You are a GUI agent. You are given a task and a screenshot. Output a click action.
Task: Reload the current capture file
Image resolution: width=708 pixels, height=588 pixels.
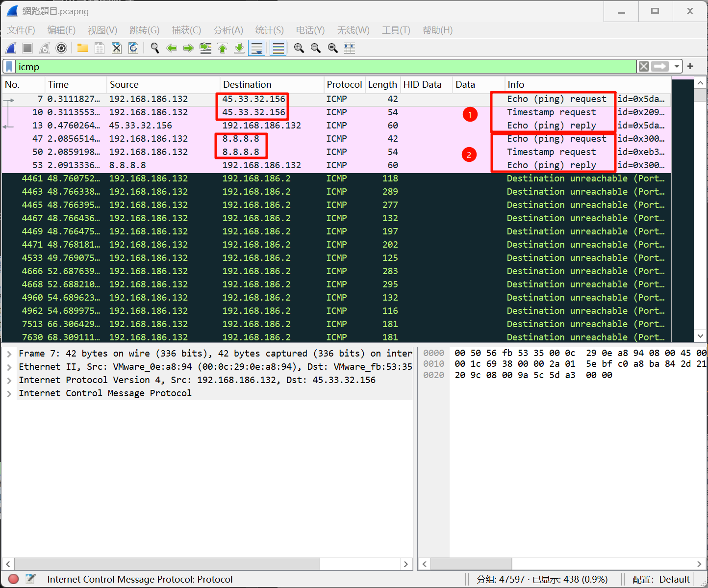(133, 48)
